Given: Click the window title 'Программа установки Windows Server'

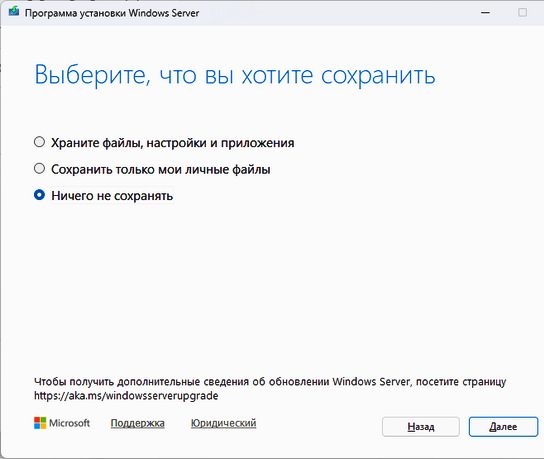Looking at the screenshot, I should point(112,13).
